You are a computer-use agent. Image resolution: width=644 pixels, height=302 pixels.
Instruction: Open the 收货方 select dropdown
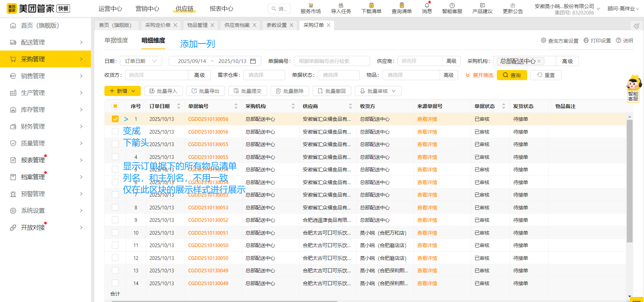[x=156, y=75]
